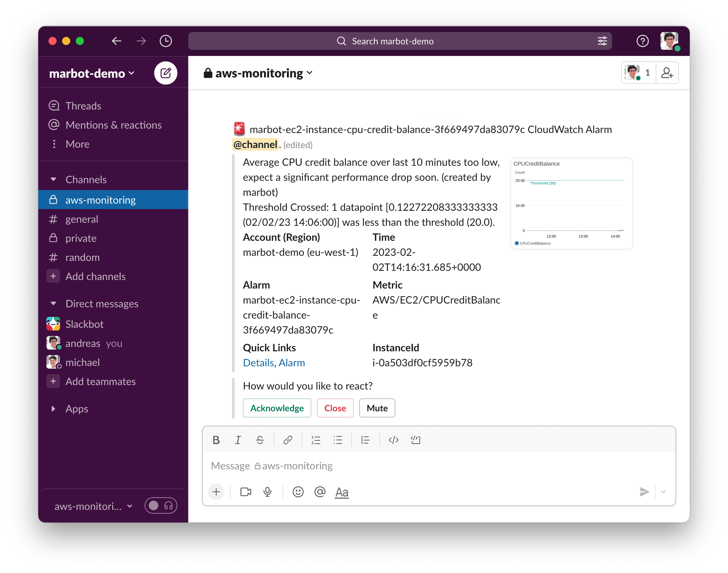
Task: Select the private channel
Action: (x=113, y=238)
